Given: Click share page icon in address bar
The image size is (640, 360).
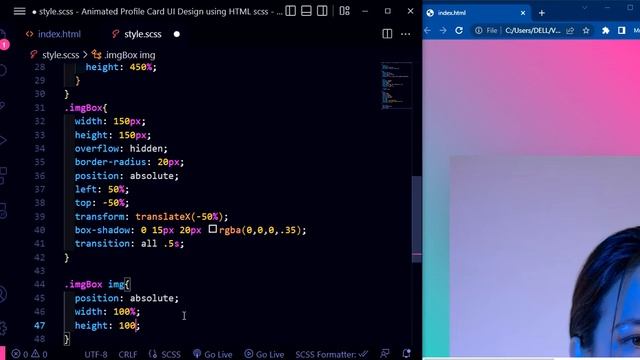Looking at the screenshot, I should coord(570,31).
